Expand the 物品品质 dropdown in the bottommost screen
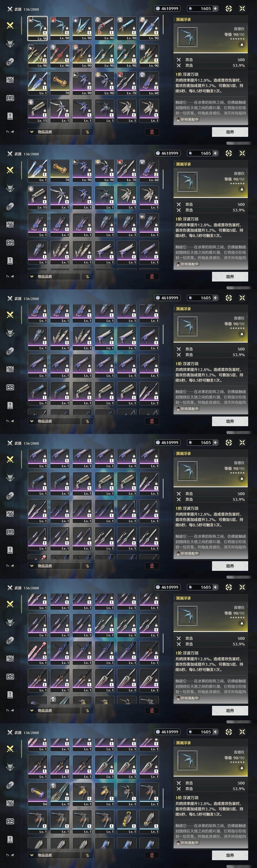The height and width of the screenshot is (868, 257). coord(54,855)
